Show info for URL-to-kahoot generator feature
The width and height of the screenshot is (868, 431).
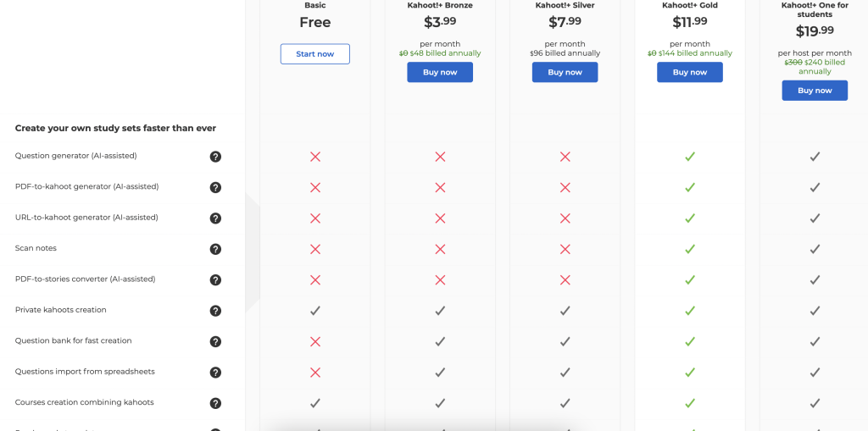(x=215, y=218)
